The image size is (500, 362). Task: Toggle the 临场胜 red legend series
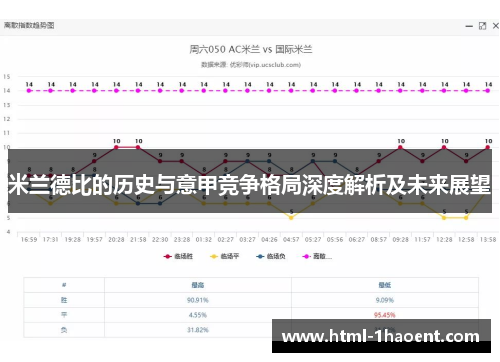(x=178, y=256)
